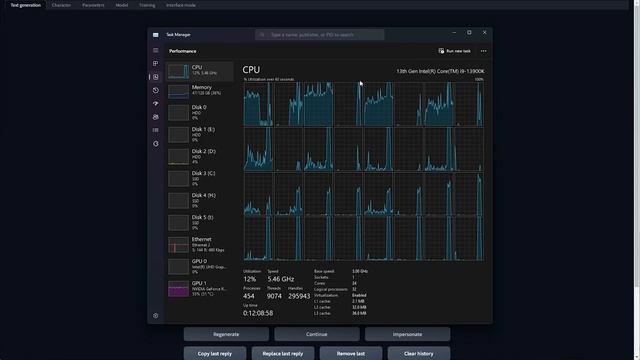Click the up time value 0:12:08:58
This screenshot has width=640, height=360.
(x=258, y=313)
